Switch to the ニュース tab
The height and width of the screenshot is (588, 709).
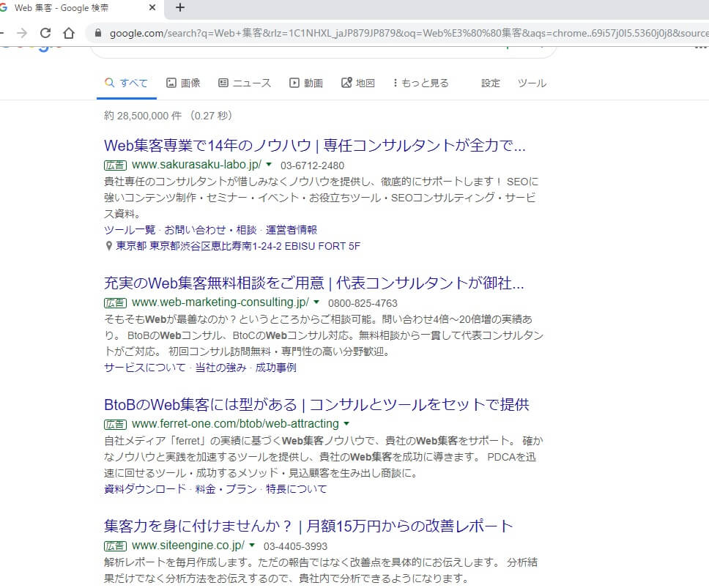point(245,83)
